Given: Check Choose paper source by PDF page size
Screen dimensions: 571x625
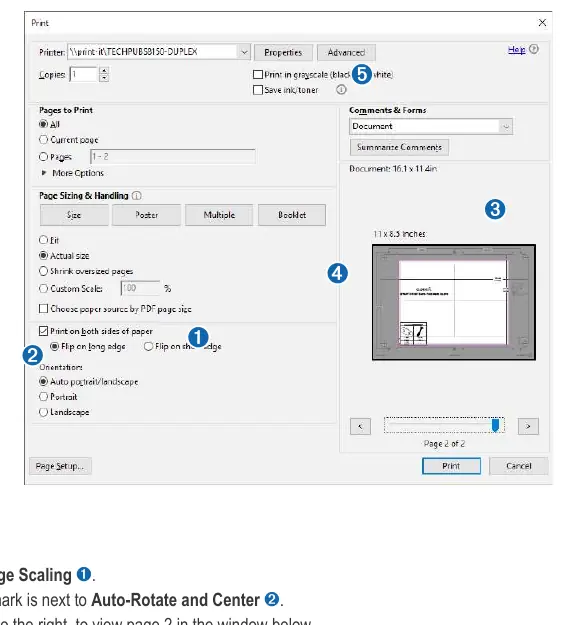Looking at the screenshot, I should click(x=43, y=309).
